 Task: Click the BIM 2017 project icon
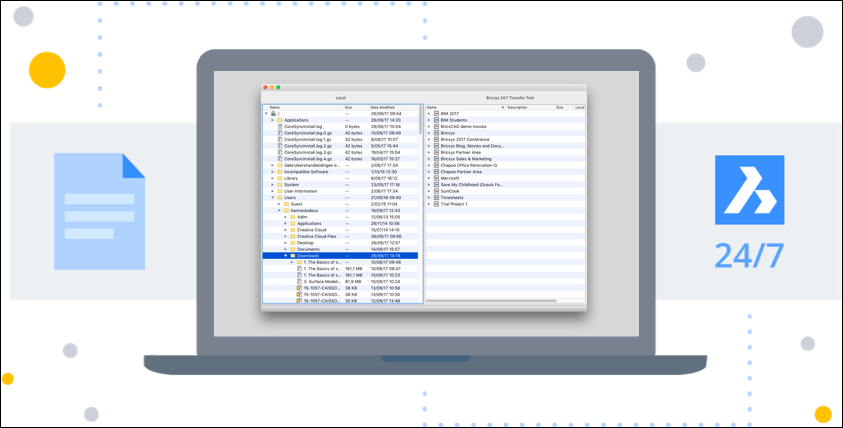pyautogui.click(x=436, y=113)
